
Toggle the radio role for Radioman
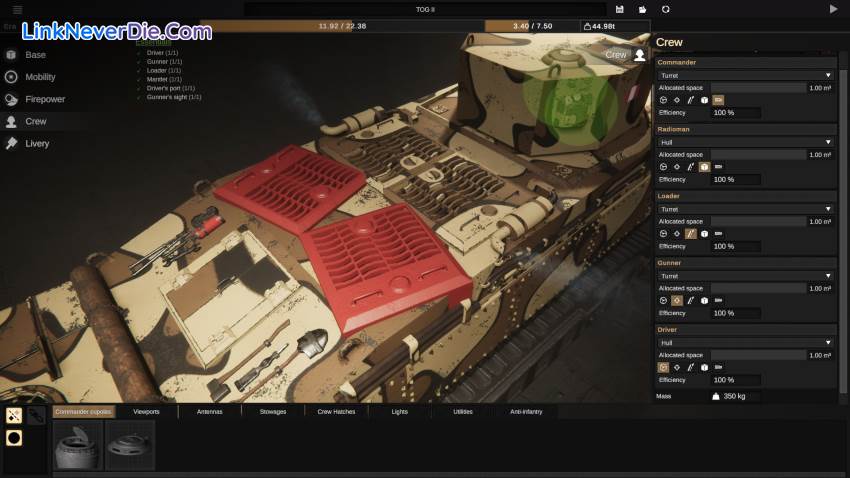coord(704,167)
